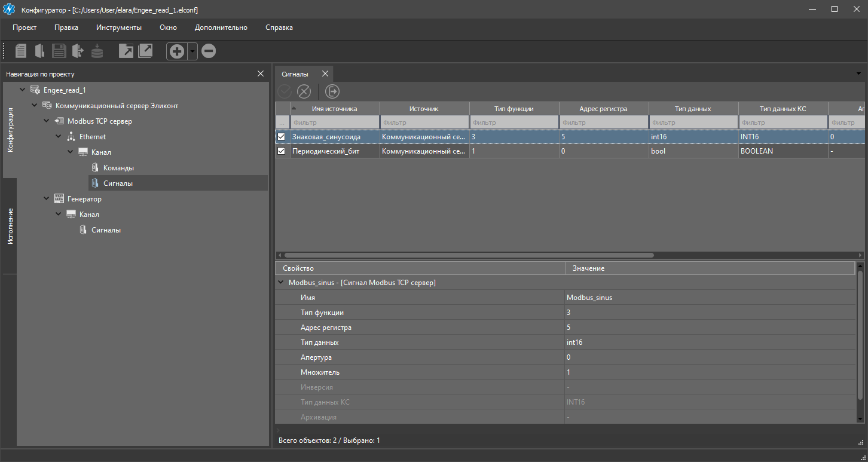The image size is (868, 462).
Task: Click the circled arrow export icon in Сигналы tab
Action: tap(332, 91)
